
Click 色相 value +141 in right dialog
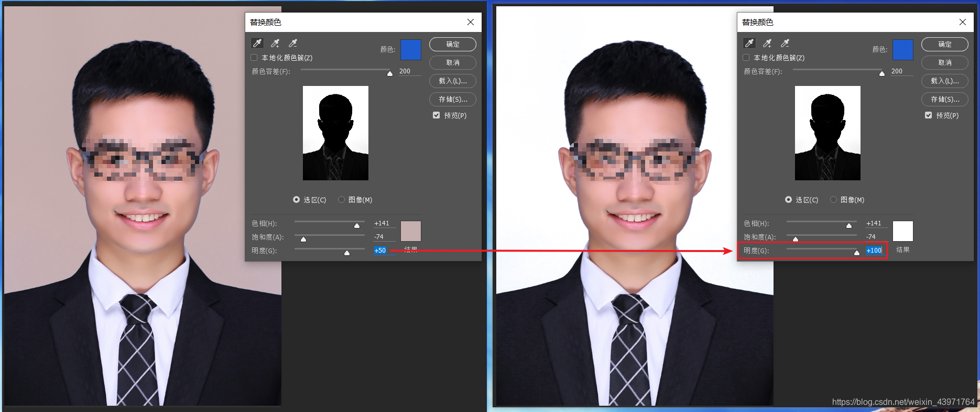coord(876,223)
